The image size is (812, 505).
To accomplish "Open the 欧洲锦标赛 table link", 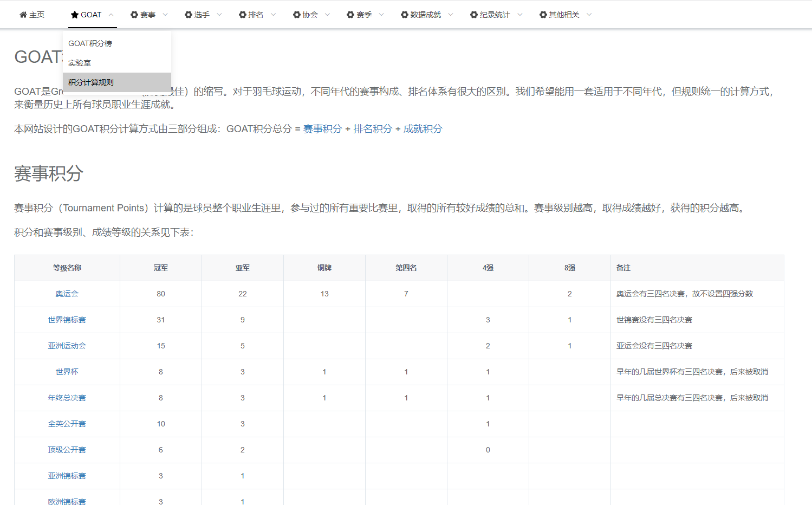I will coord(67,501).
